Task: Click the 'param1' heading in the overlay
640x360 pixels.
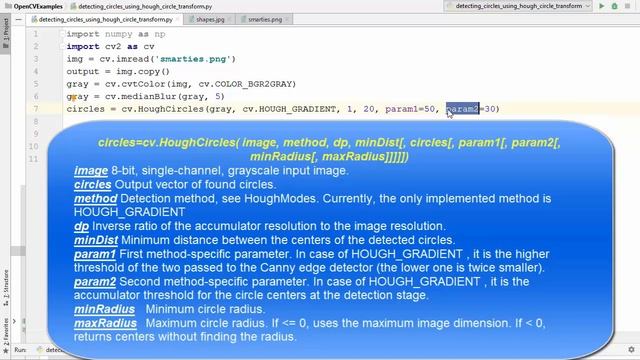Action: click(x=95, y=254)
